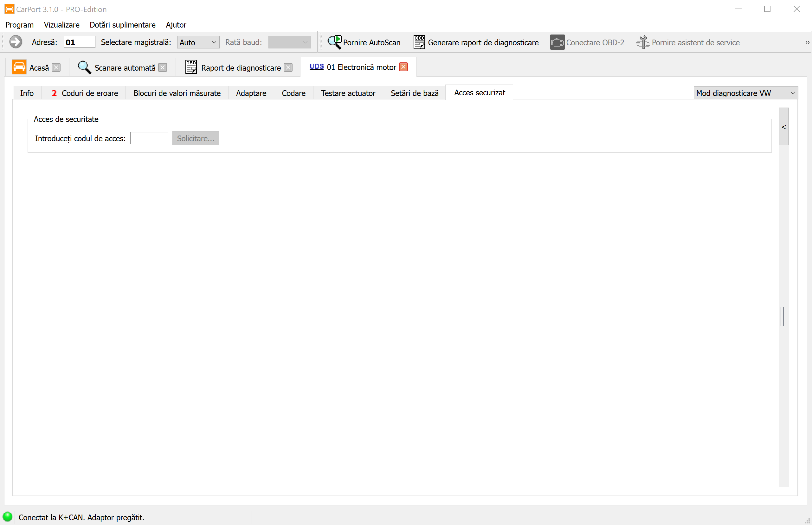Click the Adresă input field showing 01

pos(79,42)
